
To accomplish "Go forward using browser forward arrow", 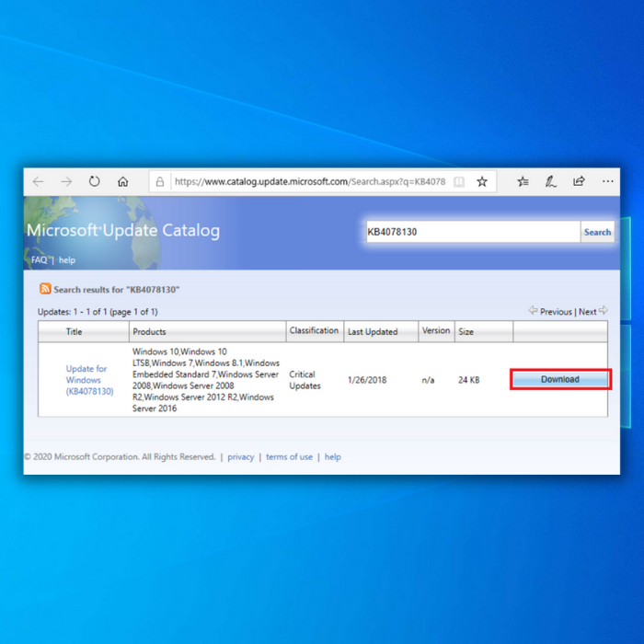I will click(66, 181).
